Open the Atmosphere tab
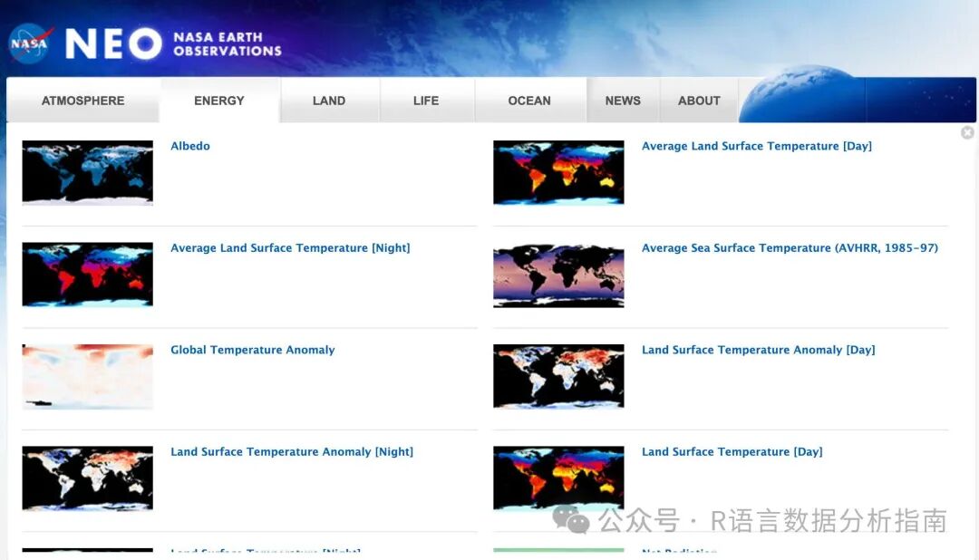The height and width of the screenshot is (560, 979). [x=83, y=101]
